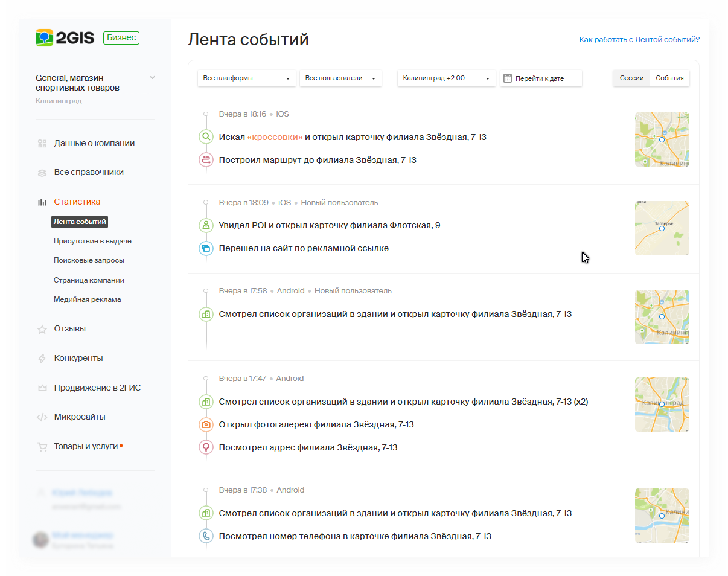Click the website icon beside Перешел на сайт
This screenshot has height=576, width=728.
pos(206,248)
